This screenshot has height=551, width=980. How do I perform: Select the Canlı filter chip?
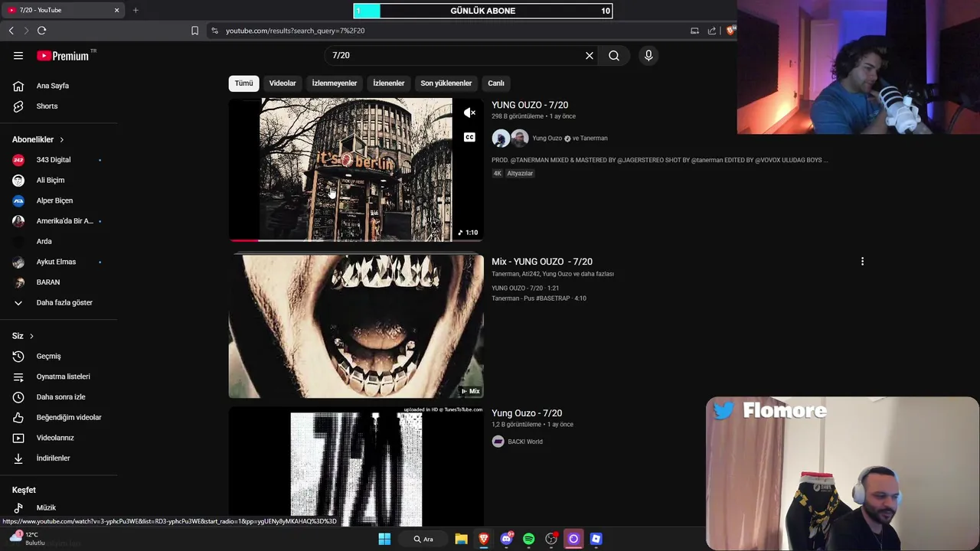tap(496, 83)
